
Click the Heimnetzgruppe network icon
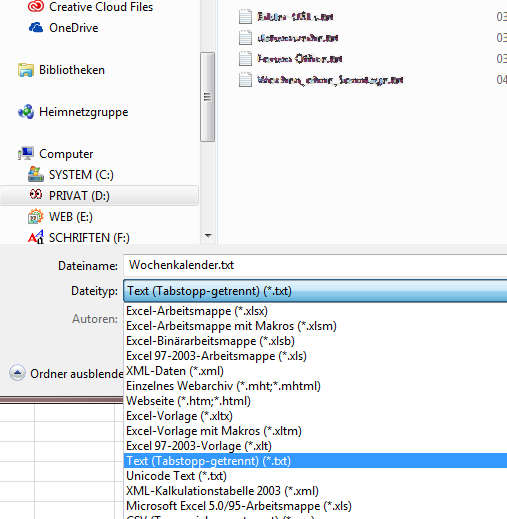pyautogui.click(x=26, y=112)
